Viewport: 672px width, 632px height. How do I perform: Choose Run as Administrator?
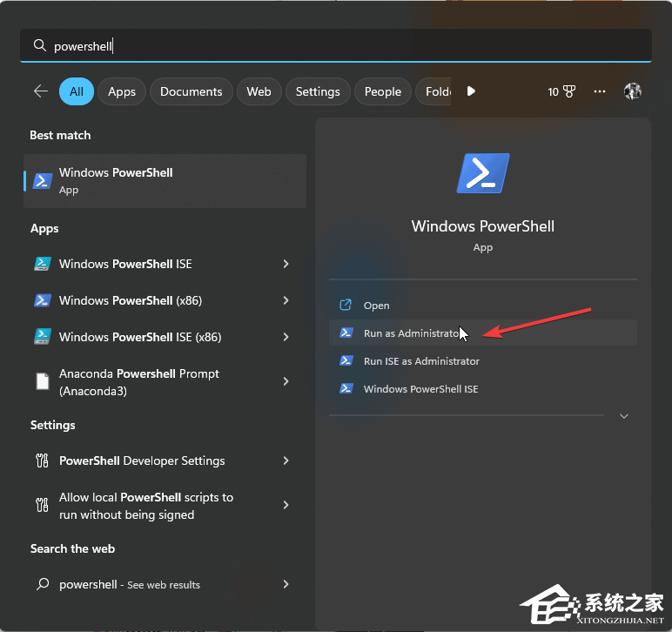point(483,333)
